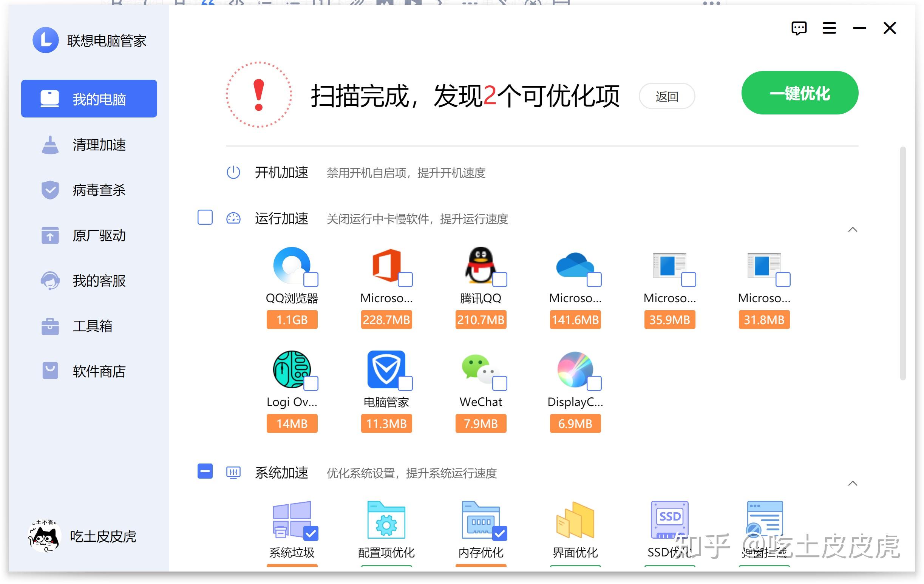Open the hamburger main menu icon
924x584 pixels.
tap(829, 28)
